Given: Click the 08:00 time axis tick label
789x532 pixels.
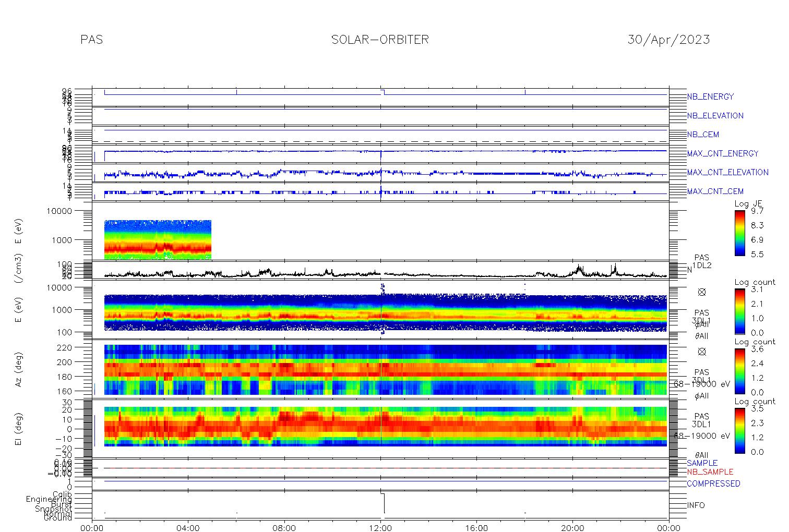Looking at the screenshot, I should 284,527.
